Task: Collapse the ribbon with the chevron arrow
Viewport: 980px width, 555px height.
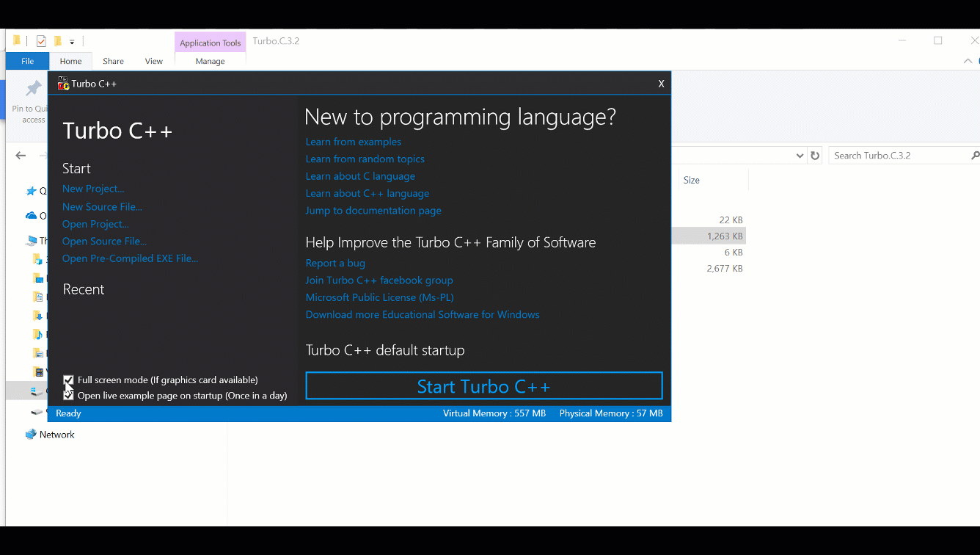Action: pyautogui.click(x=968, y=62)
